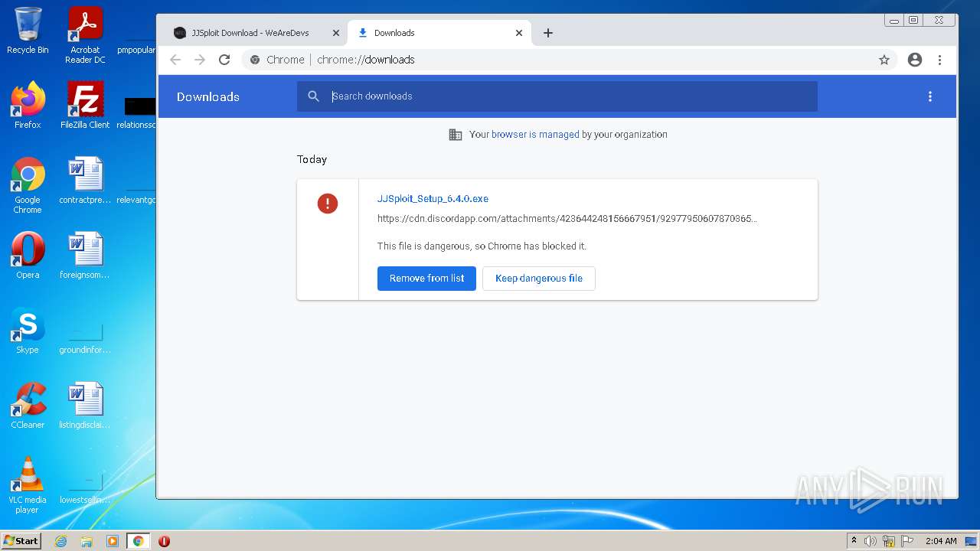The width and height of the screenshot is (980, 551).
Task: Click the 2:04 AM taskbar clock
Action: (x=941, y=541)
